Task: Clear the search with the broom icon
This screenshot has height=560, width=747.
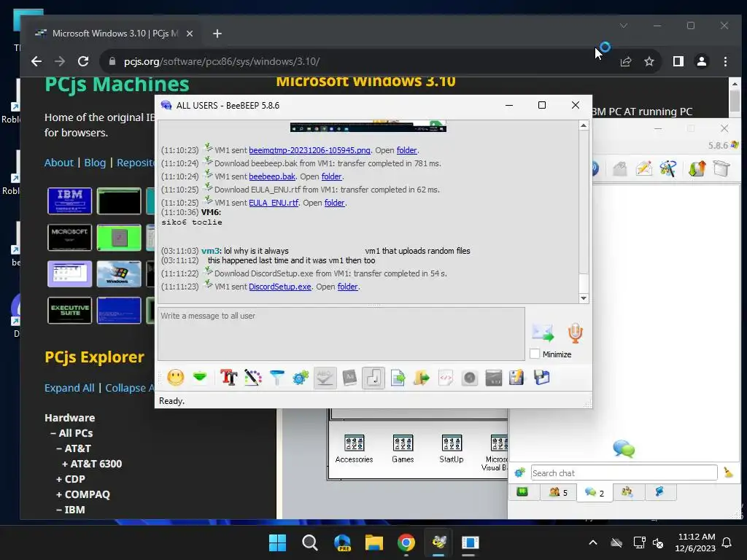Action: tap(728, 472)
